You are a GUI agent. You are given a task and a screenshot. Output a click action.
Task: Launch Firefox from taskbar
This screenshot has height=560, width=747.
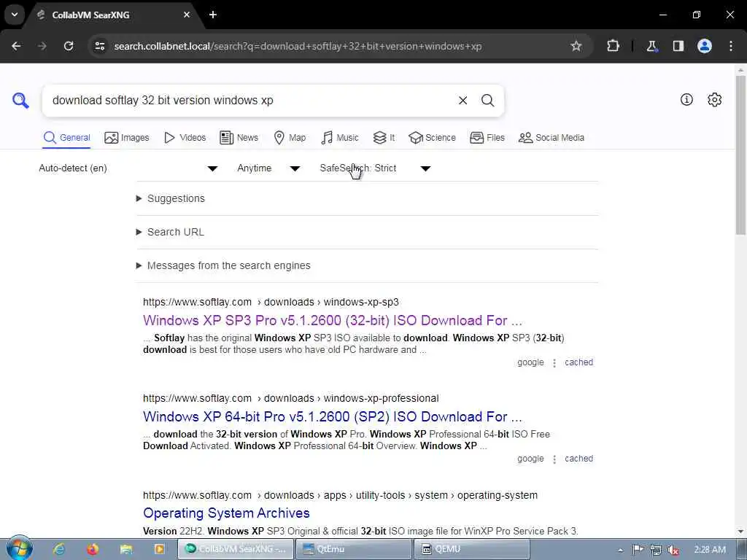tap(93, 549)
